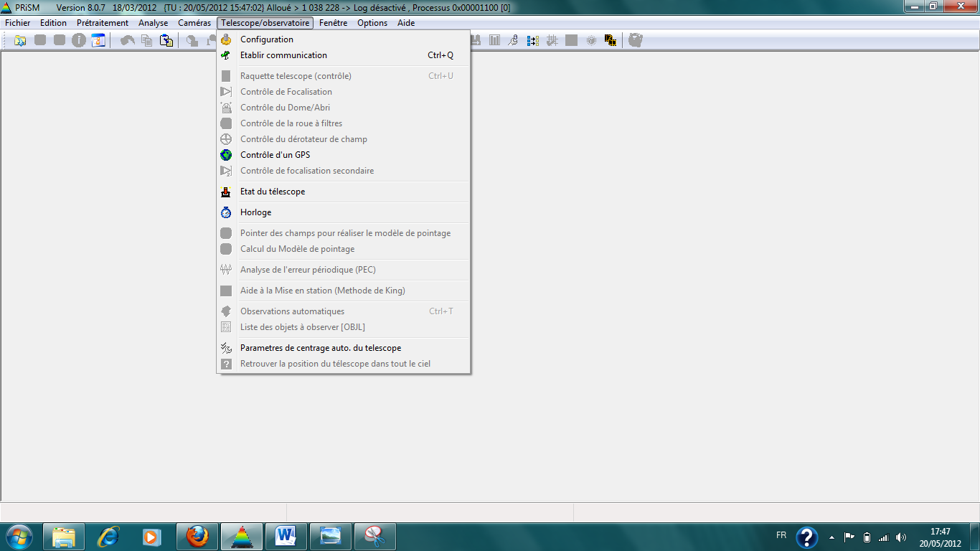Select Etablir communication menu item

(283, 55)
